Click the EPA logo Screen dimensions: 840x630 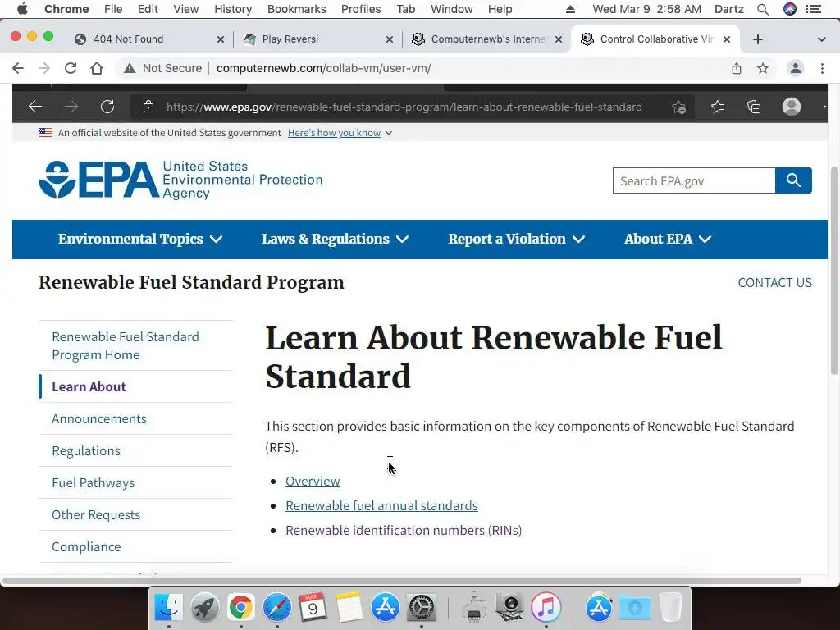(x=180, y=180)
